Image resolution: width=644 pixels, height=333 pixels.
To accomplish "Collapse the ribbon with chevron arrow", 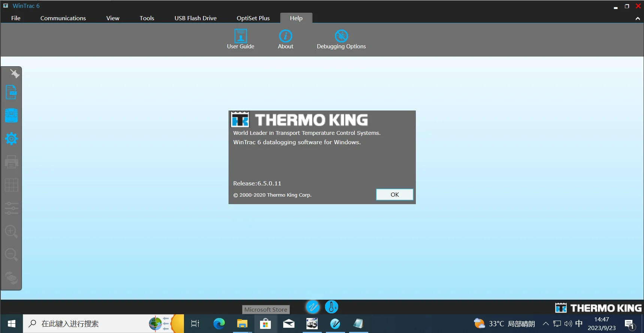I will [x=638, y=18].
